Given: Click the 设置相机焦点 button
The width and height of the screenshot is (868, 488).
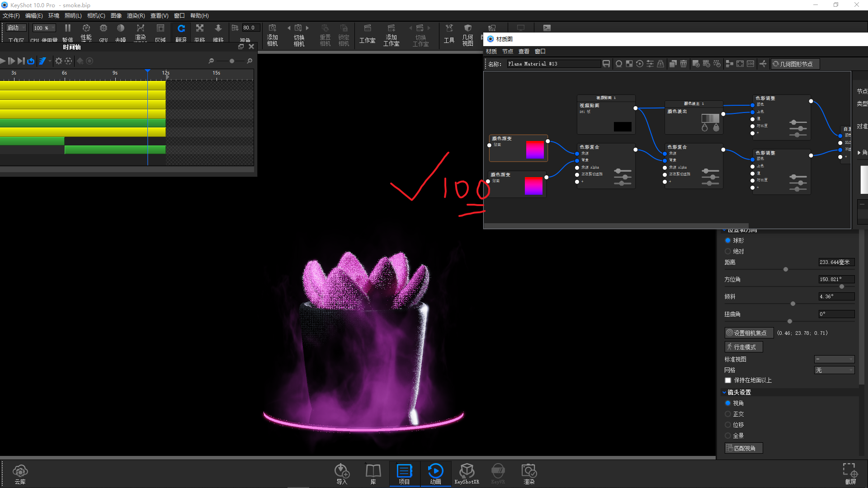Looking at the screenshot, I should [x=749, y=333].
